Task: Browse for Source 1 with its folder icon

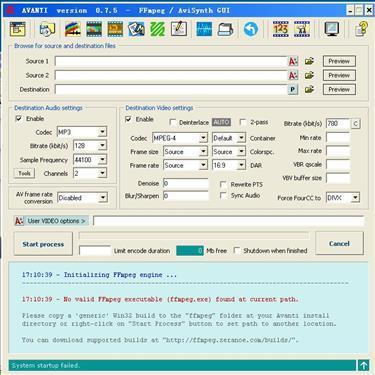Action: (x=309, y=61)
